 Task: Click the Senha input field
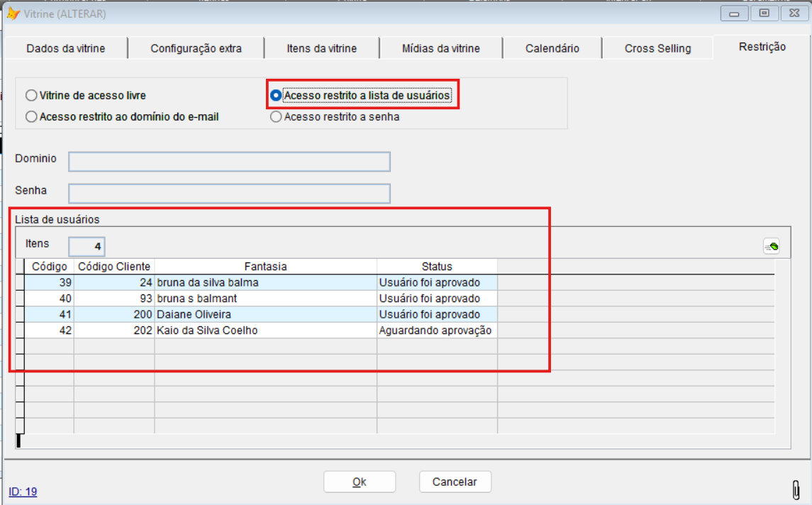tap(229, 194)
